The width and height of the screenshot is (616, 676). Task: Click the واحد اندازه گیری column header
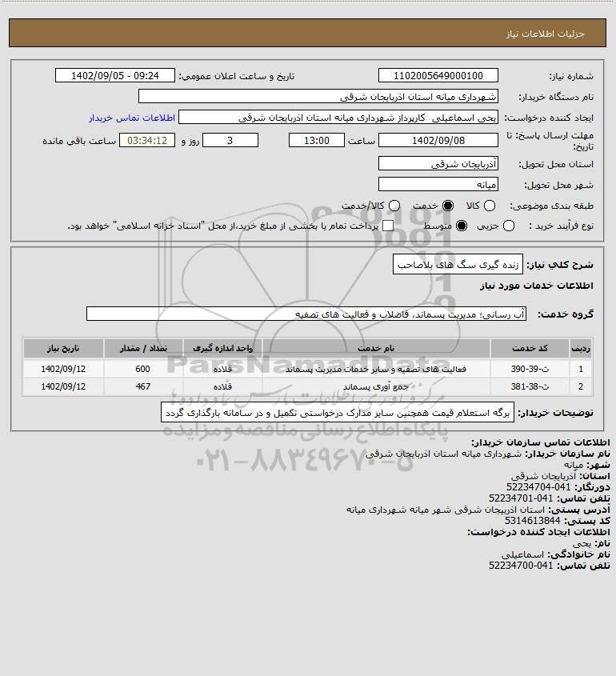[223, 348]
